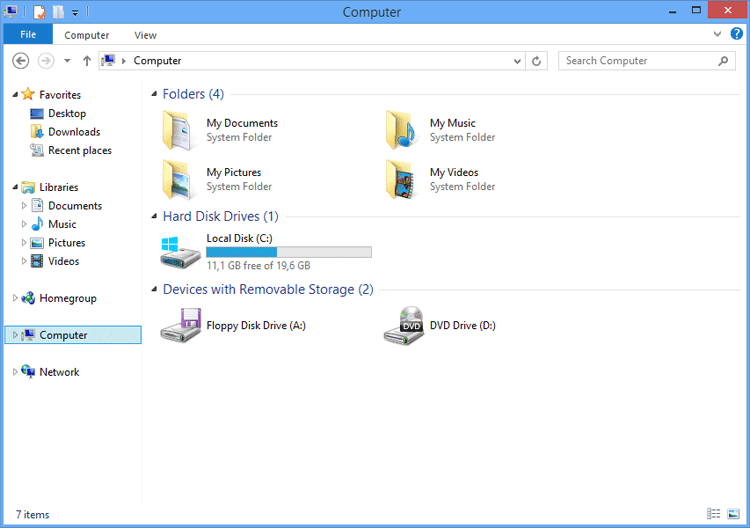The image size is (750, 528).
Task: Expand the Network tree node arrow
Action: pos(15,372)
